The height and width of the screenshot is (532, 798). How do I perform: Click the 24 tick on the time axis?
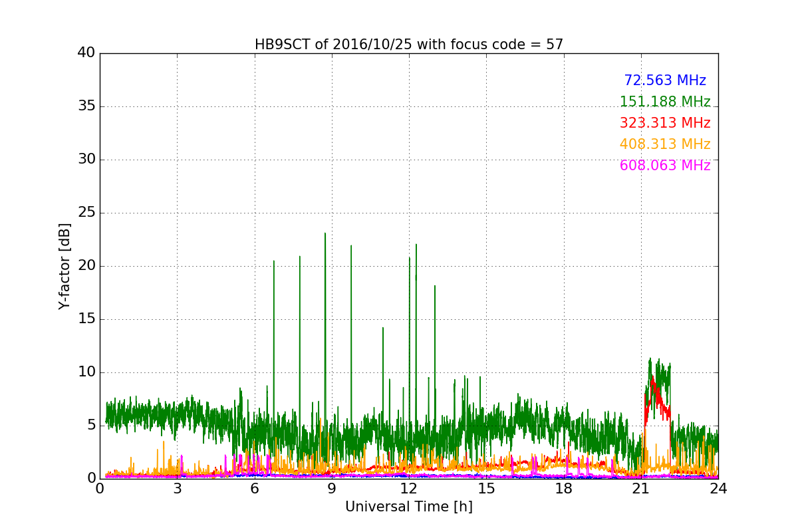click(x=718, y=489)
